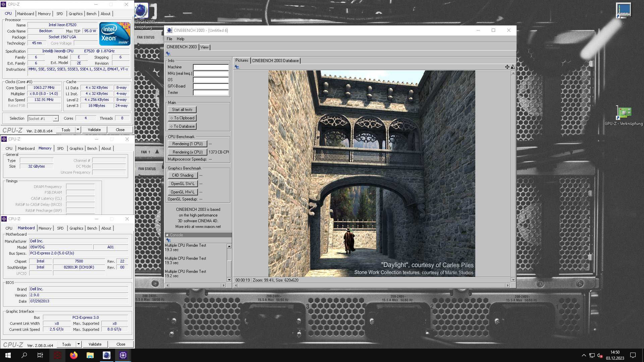Run the Rendering (x CPU) benchmark
The height and width of the screenshot is (362, 644).
pyautogui.click(x=187, y=152)
